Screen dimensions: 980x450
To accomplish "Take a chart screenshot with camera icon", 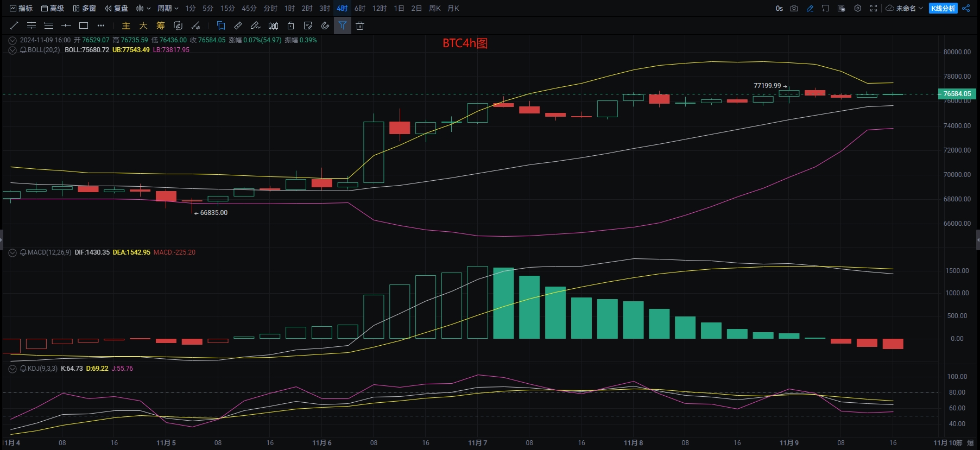I will (x=794, y=8).
